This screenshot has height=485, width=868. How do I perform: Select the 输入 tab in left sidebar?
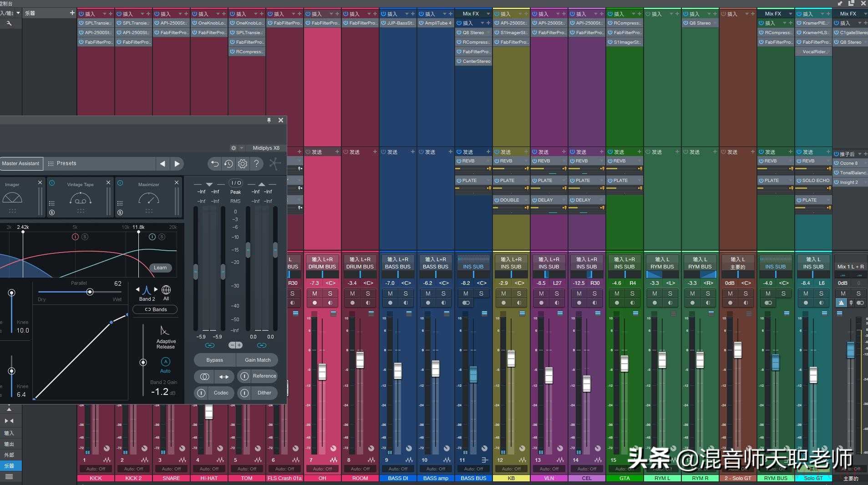coord(9,433)
